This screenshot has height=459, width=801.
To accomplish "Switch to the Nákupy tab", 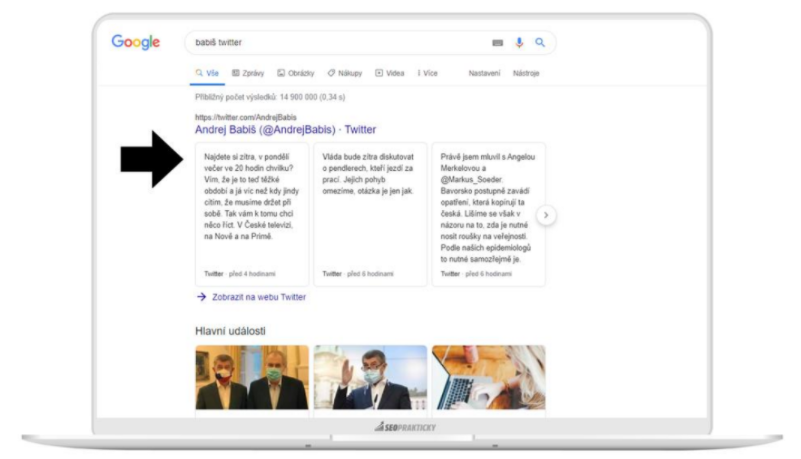I will pyautogui.click(x=345, y=73).
